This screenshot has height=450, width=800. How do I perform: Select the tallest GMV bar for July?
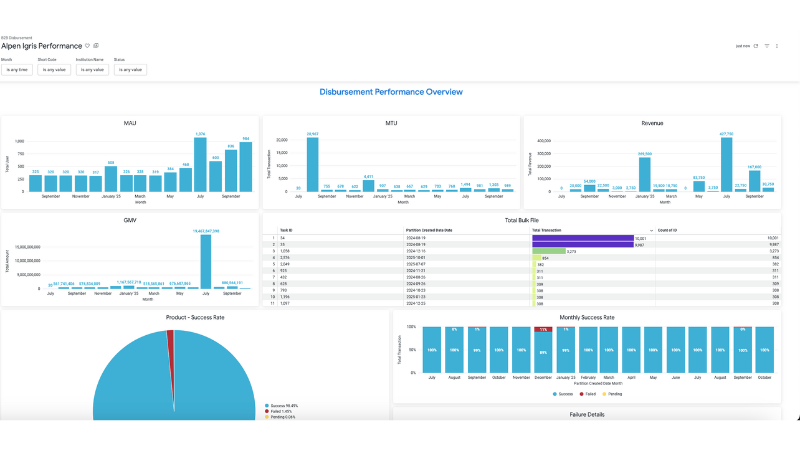(x=206, y=262)
